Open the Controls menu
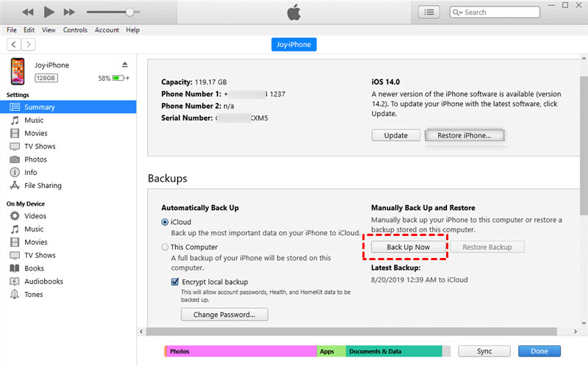The height and width of the screenshot is (366, 588). point(75,30)
